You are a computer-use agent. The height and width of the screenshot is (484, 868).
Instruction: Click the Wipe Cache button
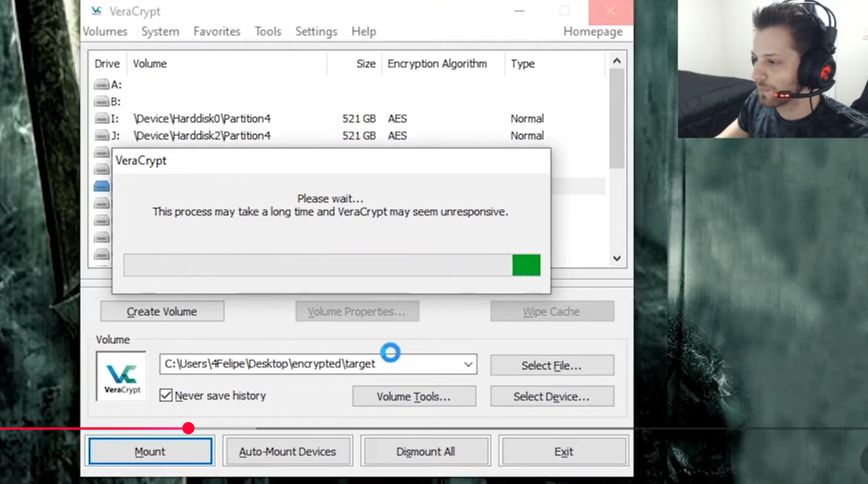[x=552, y=311]
